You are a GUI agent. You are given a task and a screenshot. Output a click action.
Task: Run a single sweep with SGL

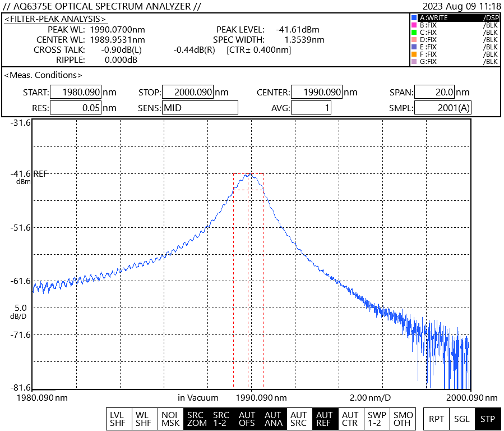tap(462, 419)
